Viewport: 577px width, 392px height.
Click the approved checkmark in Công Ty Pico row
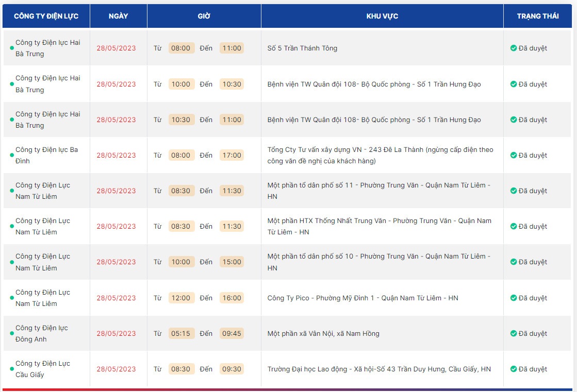(513, 298)
